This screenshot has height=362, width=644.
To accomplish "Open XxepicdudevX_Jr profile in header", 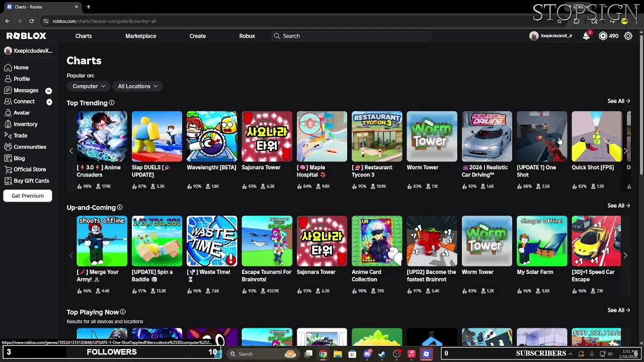I will (551, 36).
